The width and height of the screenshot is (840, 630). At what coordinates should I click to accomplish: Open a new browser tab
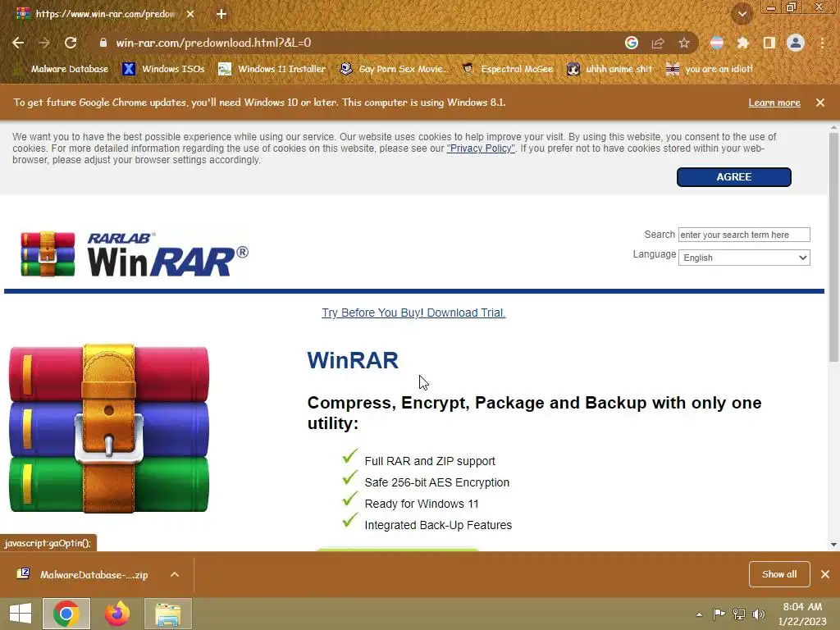[221, 14]
